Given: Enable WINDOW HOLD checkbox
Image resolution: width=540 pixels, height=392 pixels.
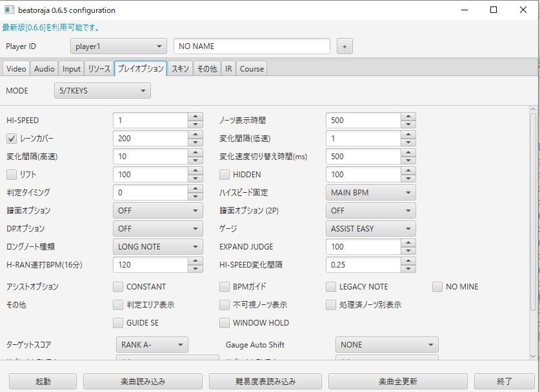Looking at the screenshot, I should tap(225, 323).
